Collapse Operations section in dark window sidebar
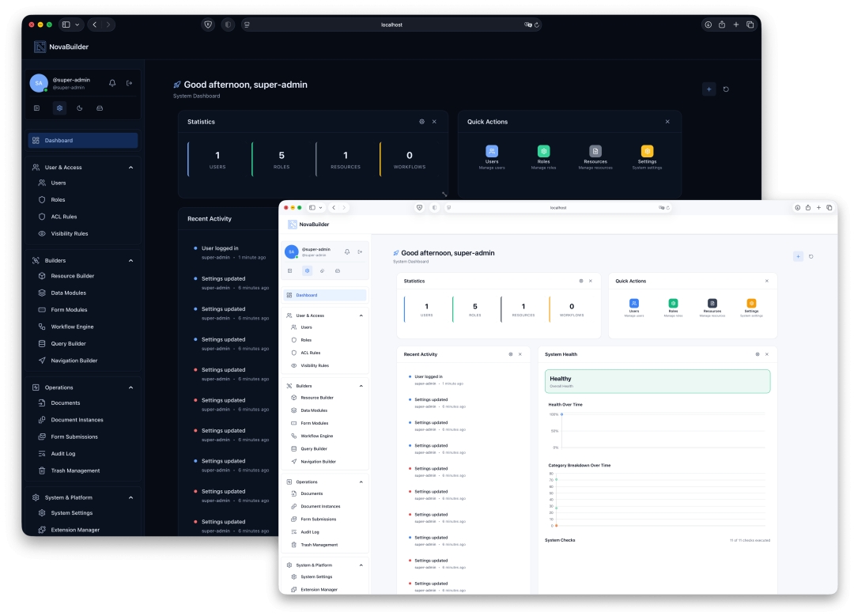Image resolution: width=854 pixels, height=616 pixels. tap(130, 387)
